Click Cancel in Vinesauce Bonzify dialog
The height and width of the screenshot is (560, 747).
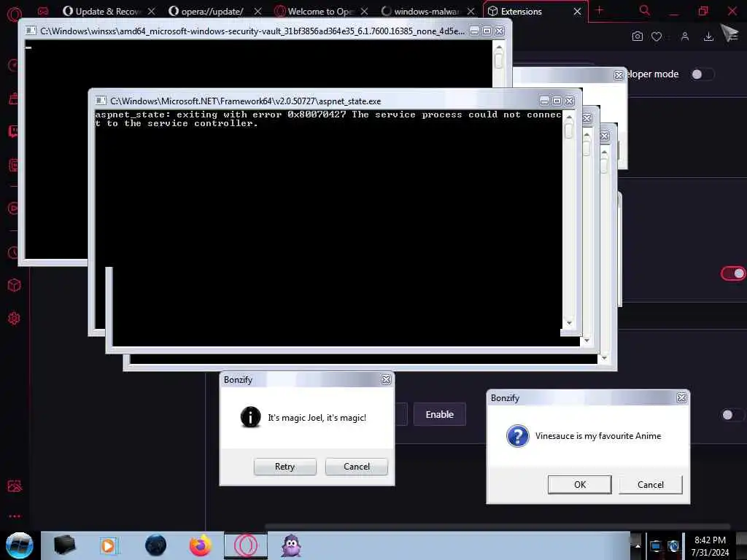click(x=650, y=485)
